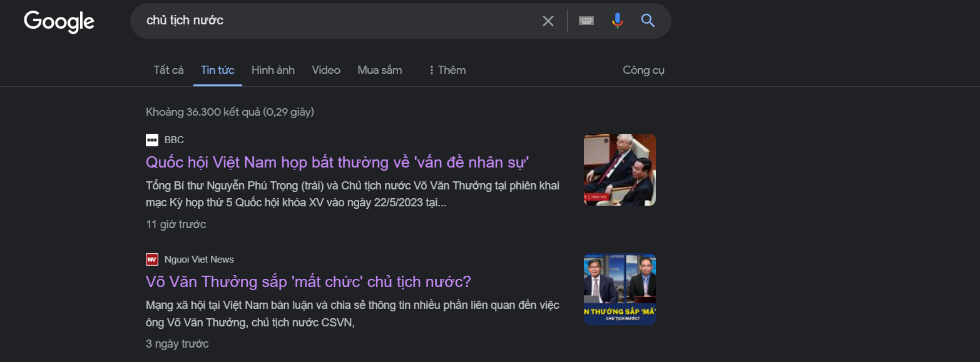Screen dimensions: 980x362
Task: Click the 'Khoảng 36.300 kết quả' result count
Action: coord(230,113)
